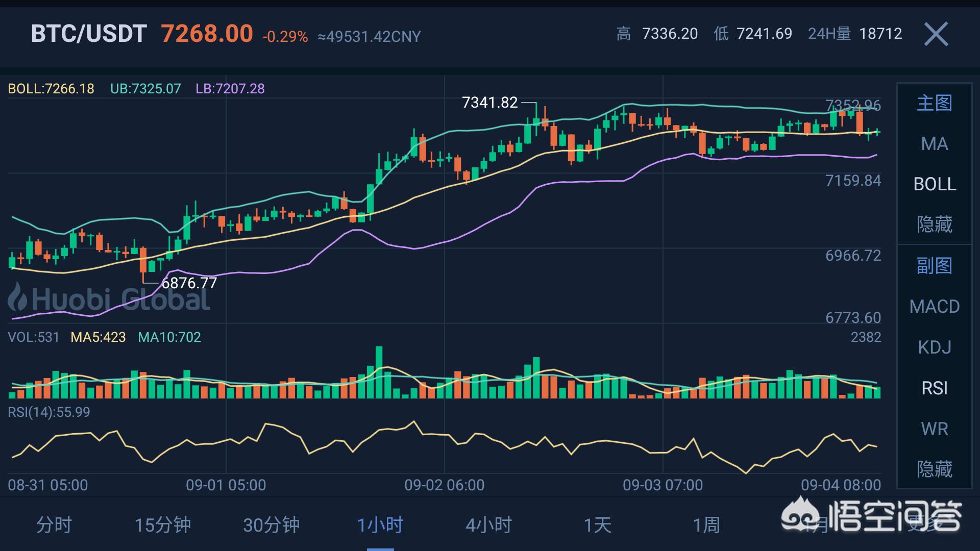Screen dimensions: 980x551
Task: Switch to 30分钟 interval tab
Action: [x=272, y=525]
